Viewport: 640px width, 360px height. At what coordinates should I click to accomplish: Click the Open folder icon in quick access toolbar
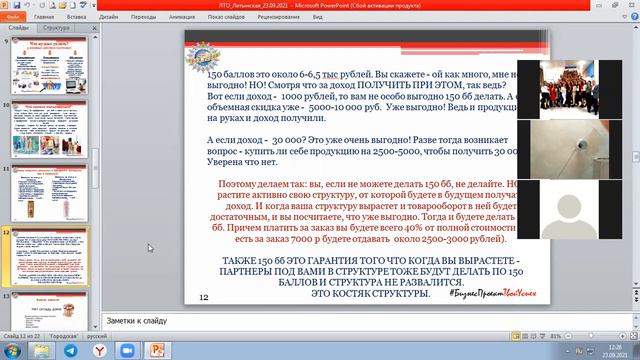62,5
